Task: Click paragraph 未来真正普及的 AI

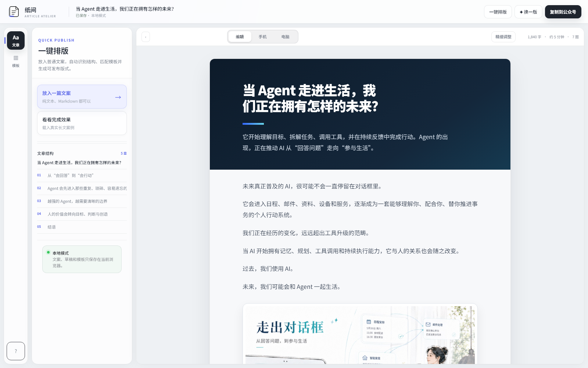Action: click(x=313, y=187)
